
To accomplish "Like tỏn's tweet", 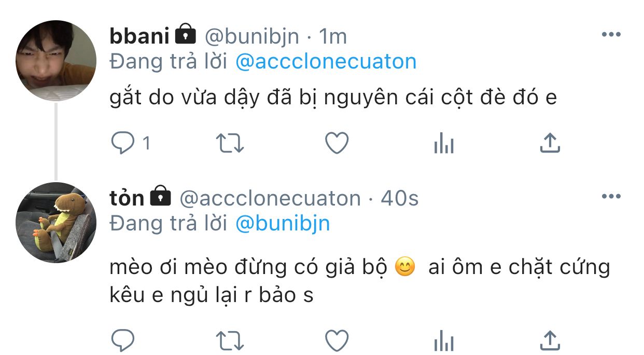I will pyautogui.click(x=337, y=341).
